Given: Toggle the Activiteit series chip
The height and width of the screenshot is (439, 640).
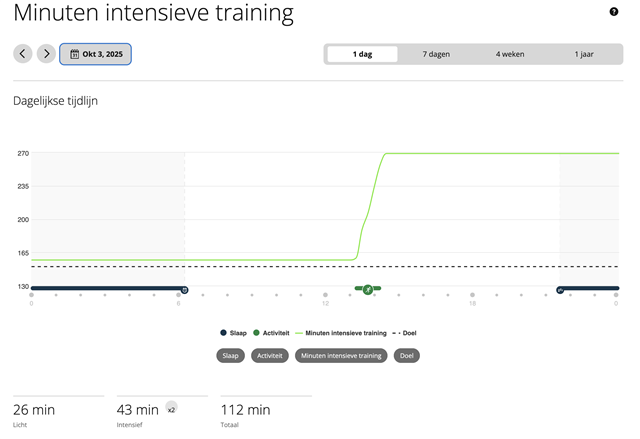Looking at the screenshot, I should tap(270, 355).
